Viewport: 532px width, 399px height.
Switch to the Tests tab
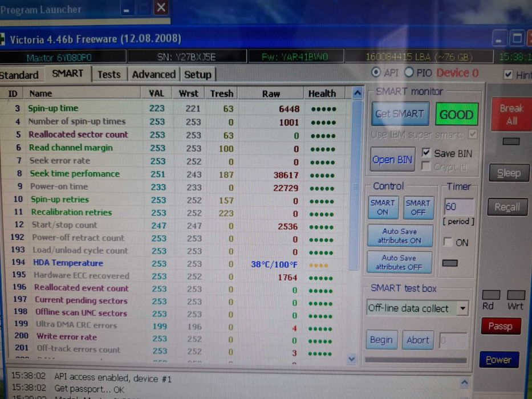coord(109,74)
